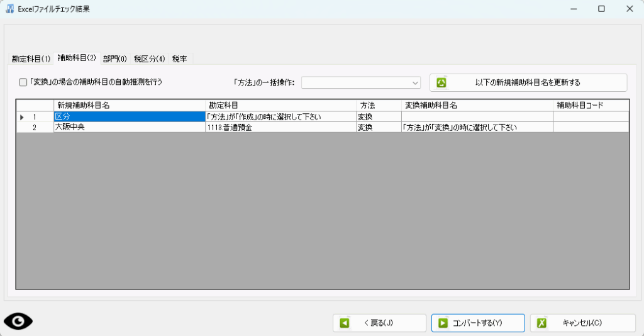The image size is (644, 336).
Task: Enable auto-guess 補助科目 for 変換 checkbox
Action: [x=23, y=82]
